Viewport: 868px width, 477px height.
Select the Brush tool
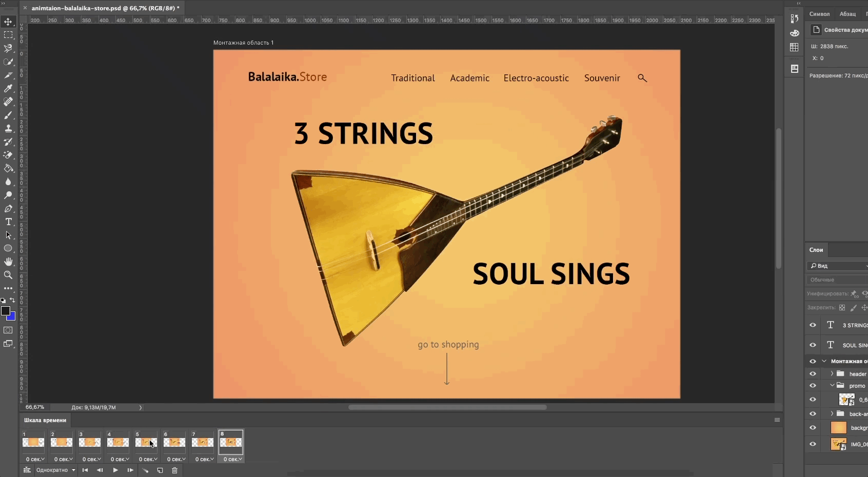click(8, 115)
